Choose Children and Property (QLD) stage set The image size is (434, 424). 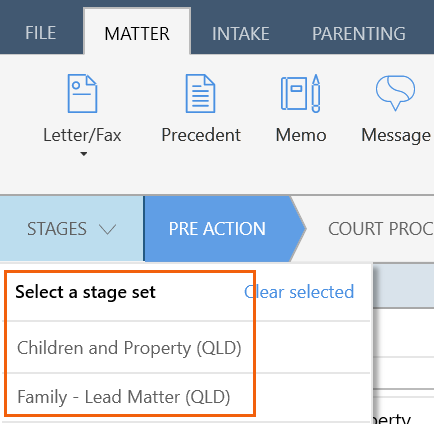(x=129, y=348)
